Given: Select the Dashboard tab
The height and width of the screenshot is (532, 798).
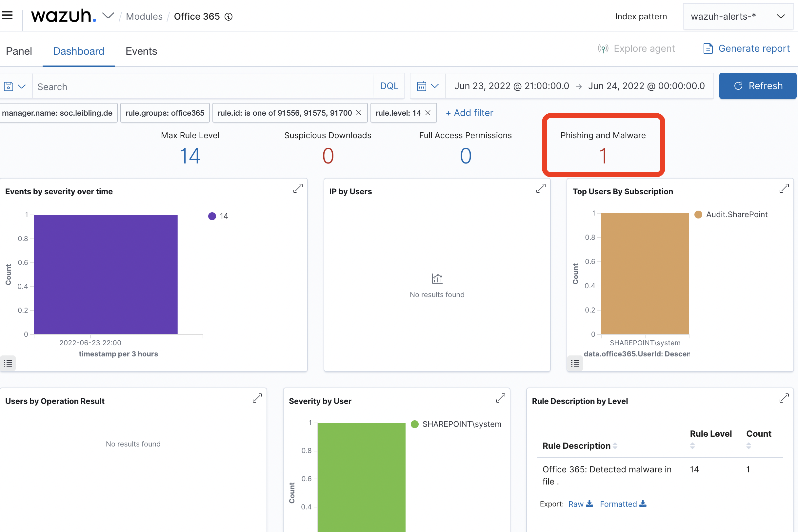Looking at the screenshot, I should tap(79, 51).
